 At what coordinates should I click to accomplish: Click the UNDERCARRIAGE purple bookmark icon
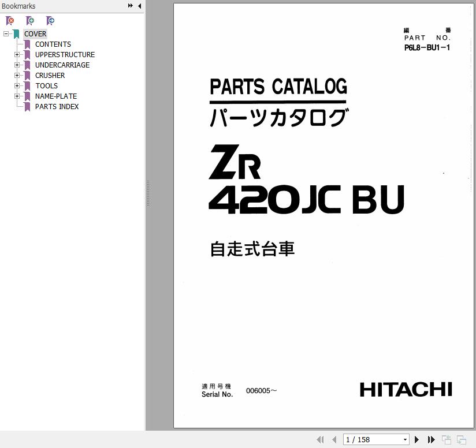27,65
